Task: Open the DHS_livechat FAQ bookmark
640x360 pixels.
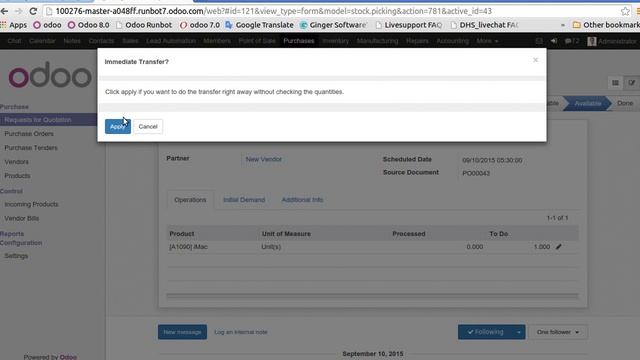Action: point(484,25)
